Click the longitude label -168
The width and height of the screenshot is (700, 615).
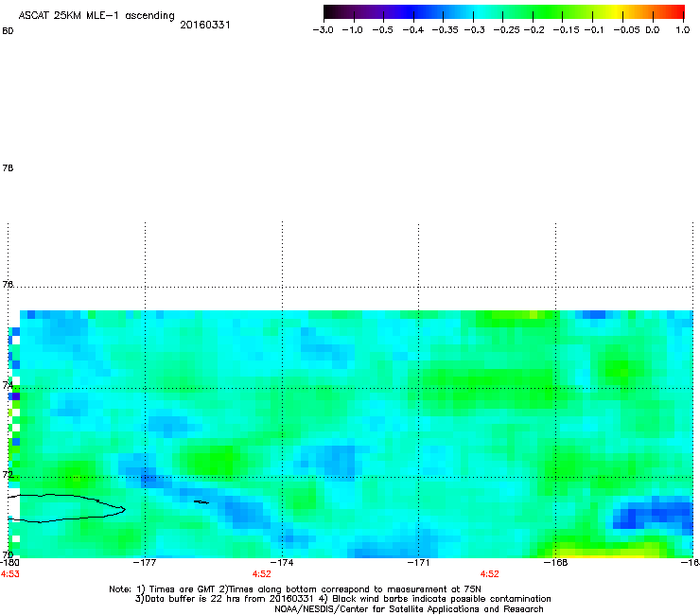click(x=555, y=562)
